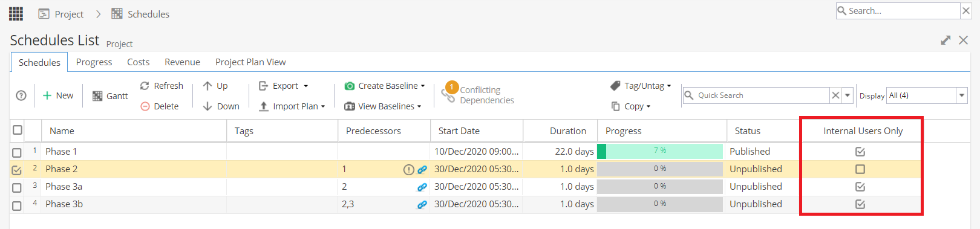Screen dimensions: 980x229
Task: Switch to the Revenue tab
Action: pos(182,62)
